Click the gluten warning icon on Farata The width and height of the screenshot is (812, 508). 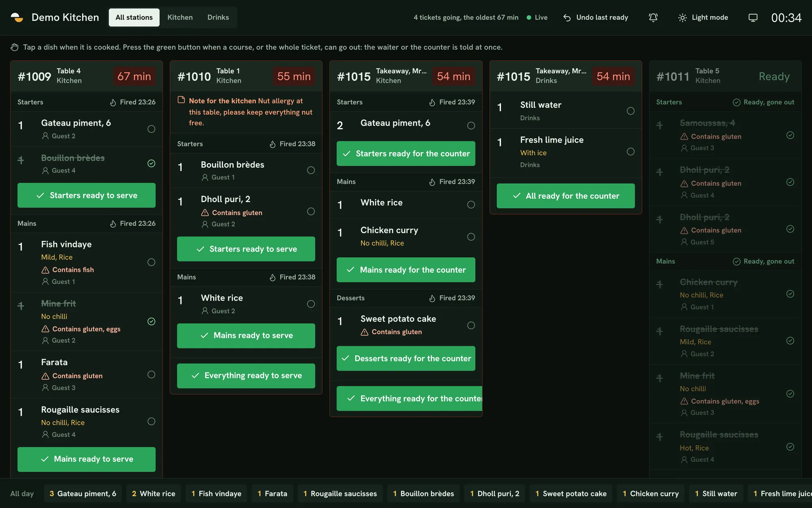tap(45, 376)
